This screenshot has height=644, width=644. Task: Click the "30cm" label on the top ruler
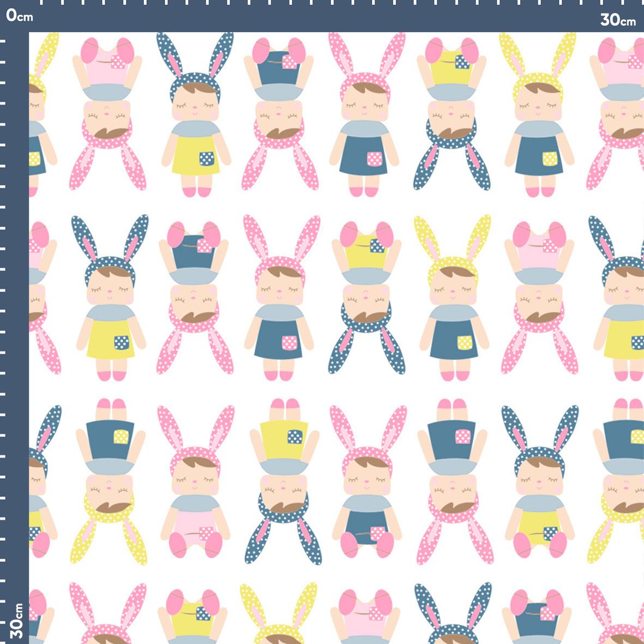coord(618,20)
